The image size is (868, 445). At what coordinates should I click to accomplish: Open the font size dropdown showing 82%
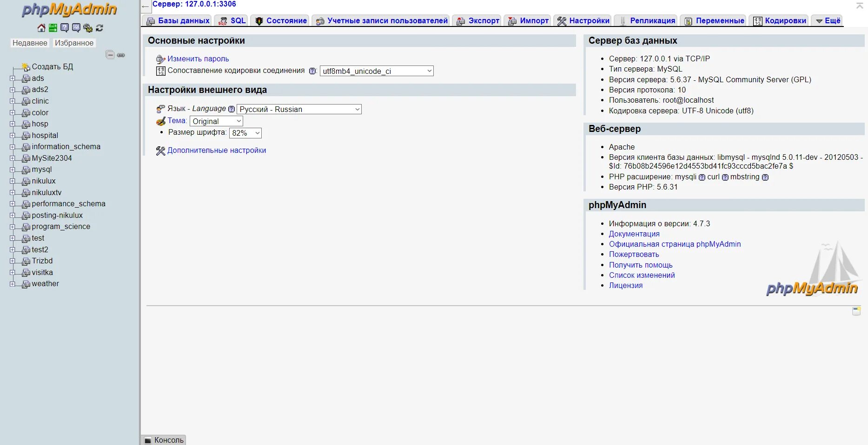(245, 133)
